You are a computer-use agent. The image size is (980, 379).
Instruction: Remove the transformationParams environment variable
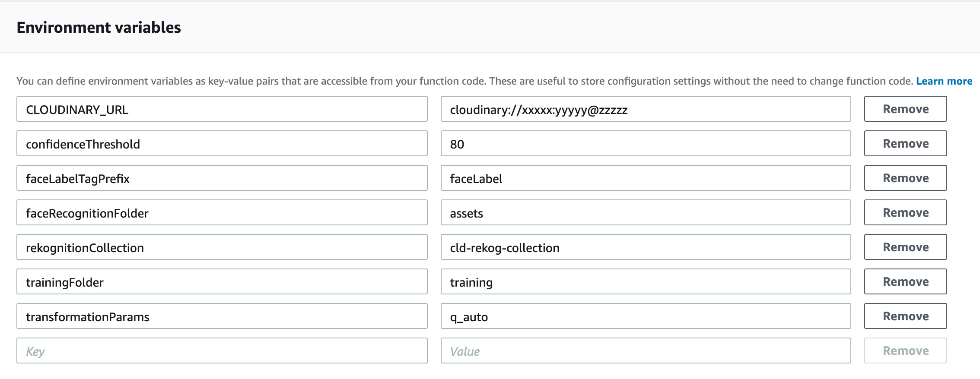pyautogui.click(x=905, y=316)
